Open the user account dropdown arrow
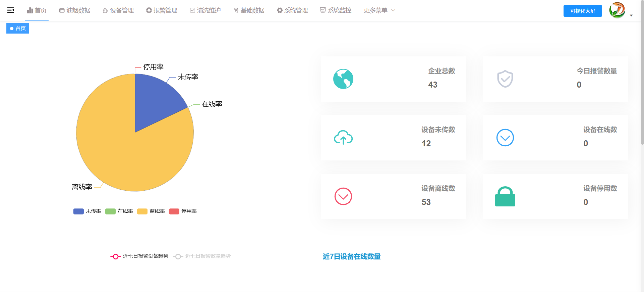The width and height of the screenshot is (644, 292). pyautogui.click(x=631, y=15)
